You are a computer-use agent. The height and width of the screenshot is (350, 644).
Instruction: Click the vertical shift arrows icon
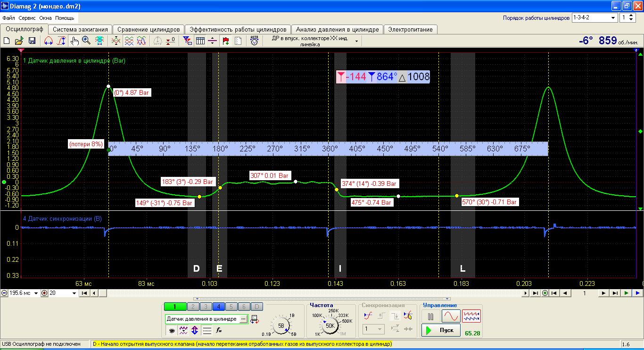pyautogui.click(x=195, y=330)
